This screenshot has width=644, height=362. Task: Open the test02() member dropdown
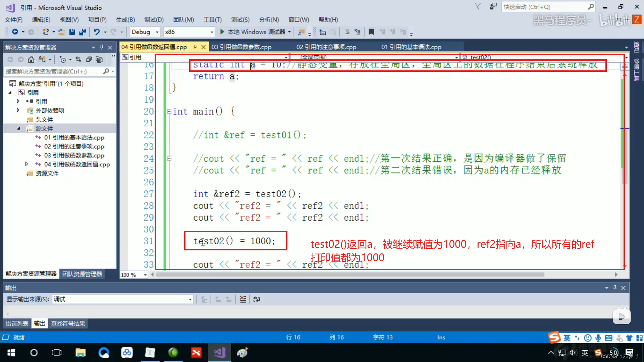626,57
